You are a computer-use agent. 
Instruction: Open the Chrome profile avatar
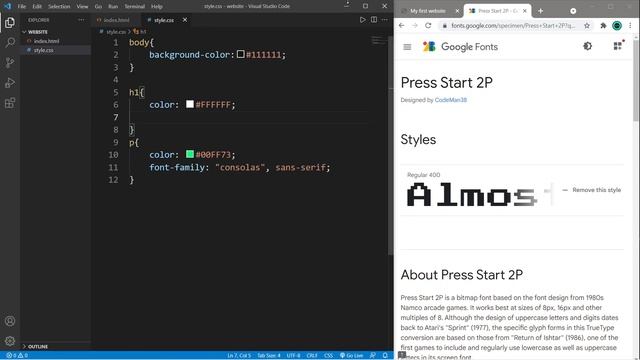pos(617,26)
